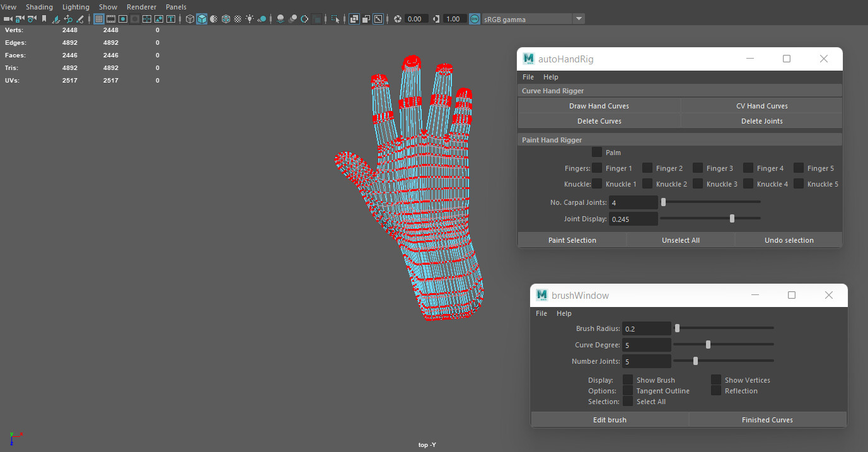Toggle the Shadows display icon
The image size is (868, 452).
point(260,18)
